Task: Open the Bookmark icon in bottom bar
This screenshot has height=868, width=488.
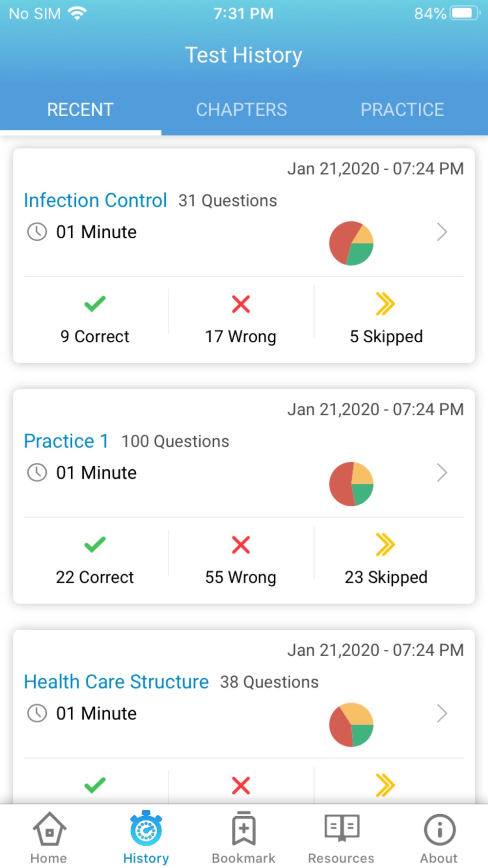Action: point(244,828)
